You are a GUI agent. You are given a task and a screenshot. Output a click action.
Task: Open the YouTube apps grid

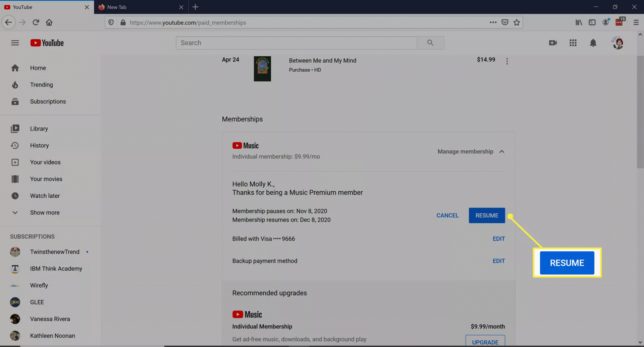click(573, 43)
